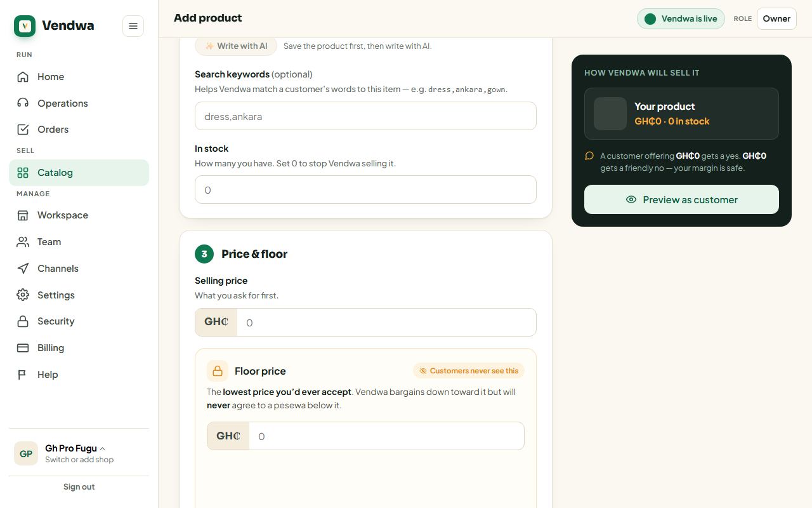Focus the In stock quantity field
This screenshot has height=508, width=812.
pyautogui.click(x=365, y=190)
